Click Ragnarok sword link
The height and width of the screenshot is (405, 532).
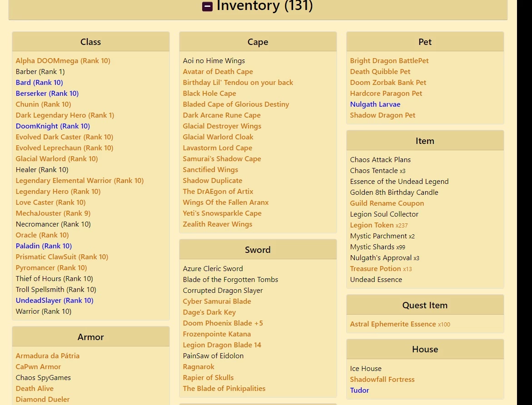coord(199,367)
